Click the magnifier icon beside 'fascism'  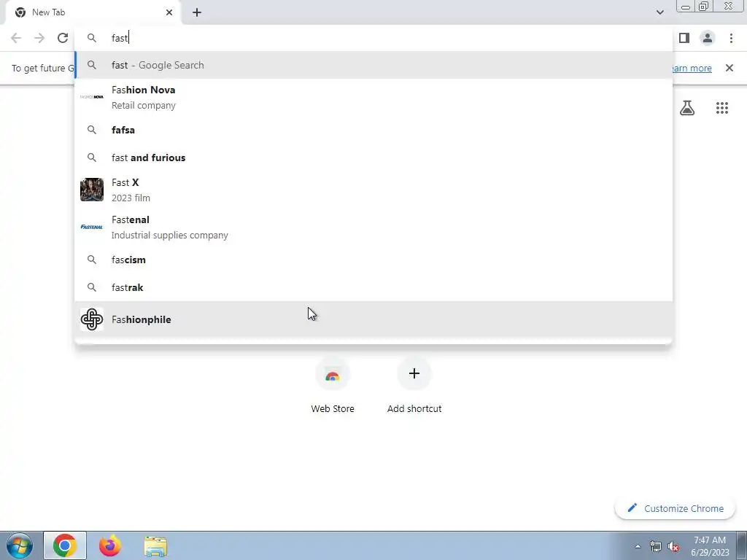click(92, 260)
